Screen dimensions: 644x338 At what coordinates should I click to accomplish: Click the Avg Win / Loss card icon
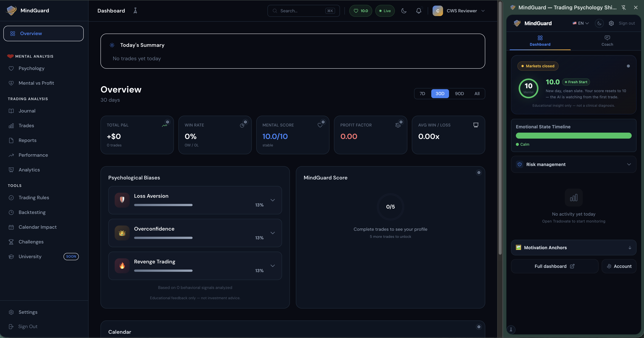pos(476,125)
